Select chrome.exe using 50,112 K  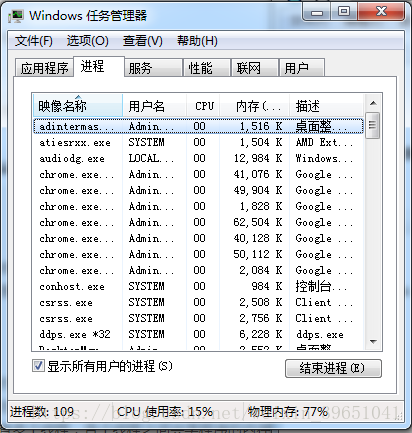[198, 254]
